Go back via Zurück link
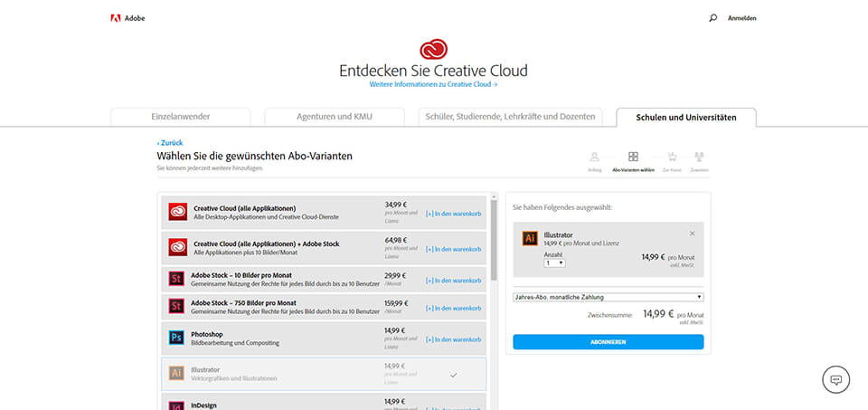This screenshot has width=868, height=410. [x=170, y=142]
